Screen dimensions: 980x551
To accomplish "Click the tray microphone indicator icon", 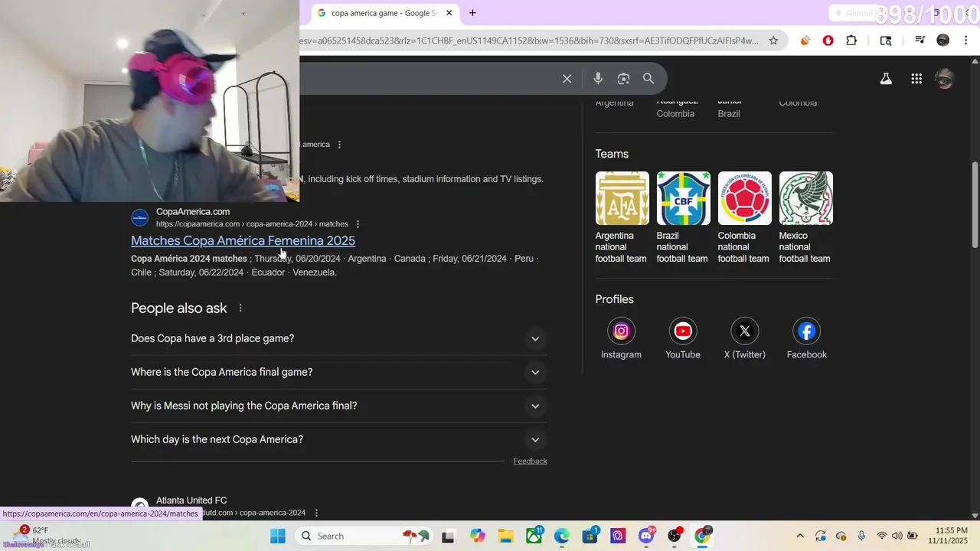I will [861, 536].
